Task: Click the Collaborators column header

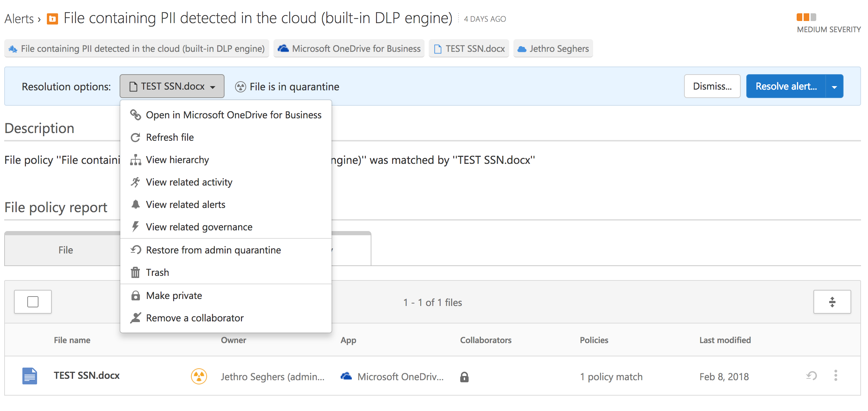Action: coord(486,340)
